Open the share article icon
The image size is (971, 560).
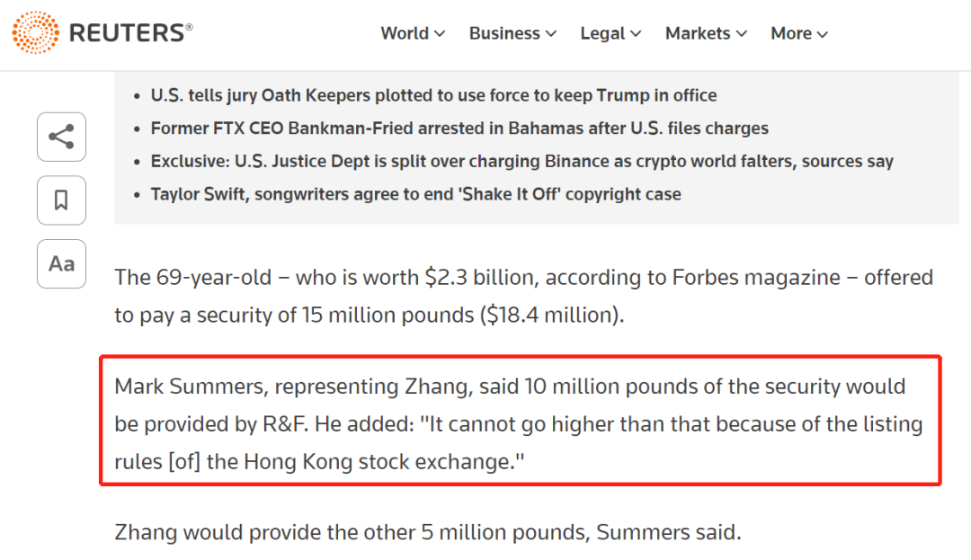click(x=61, y=137)
